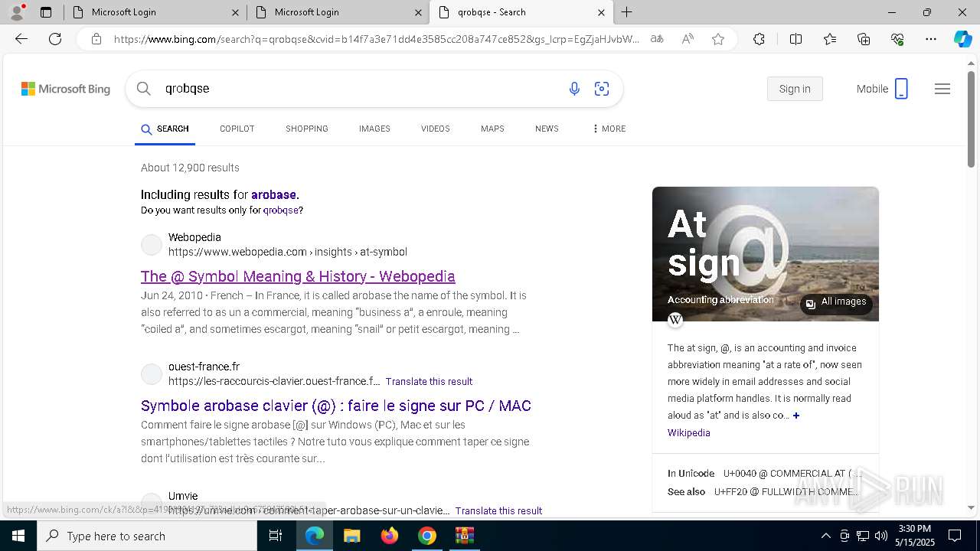980x551 pixels.
Task: Click the Bing search input field
Action: pos(360,89)
